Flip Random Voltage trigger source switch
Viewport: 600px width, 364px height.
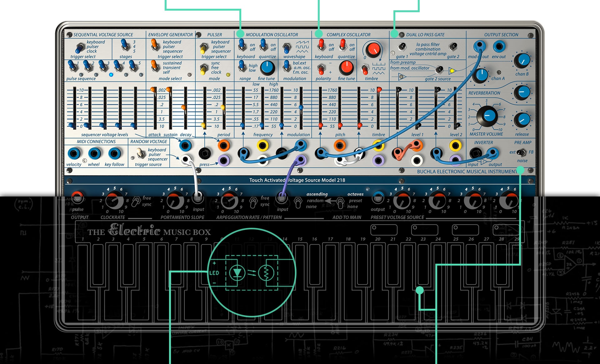(x=141, y=153)
